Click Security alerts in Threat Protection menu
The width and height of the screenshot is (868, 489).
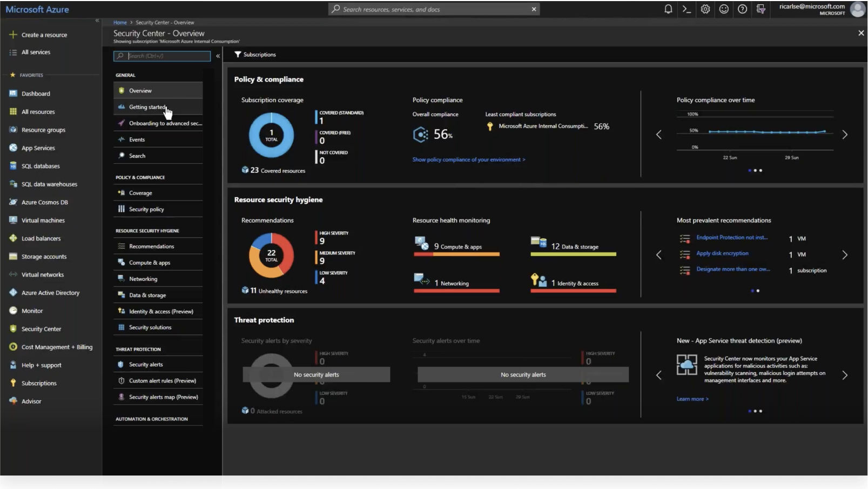click(x=158, y=365)
